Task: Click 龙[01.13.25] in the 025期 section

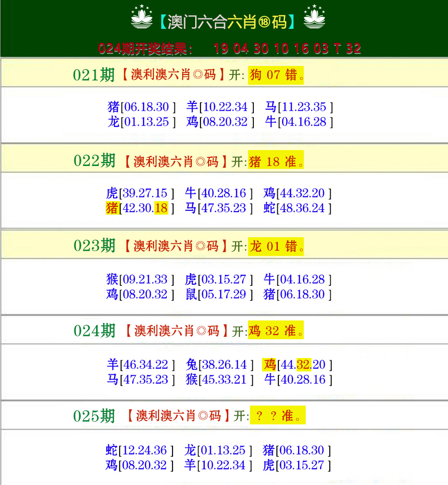Action: coord(218,451)
